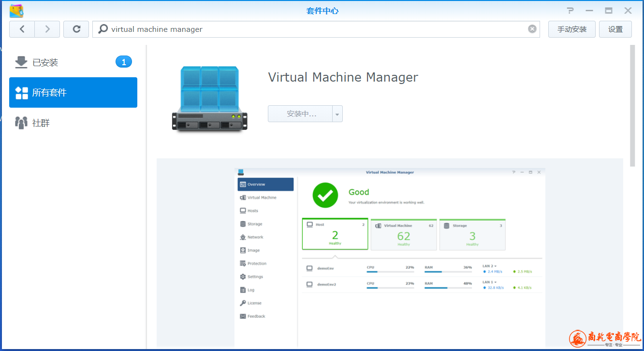Viewport: 644px width, 351px height.
Task: Open the 社群 section
Action: point(73,123)
